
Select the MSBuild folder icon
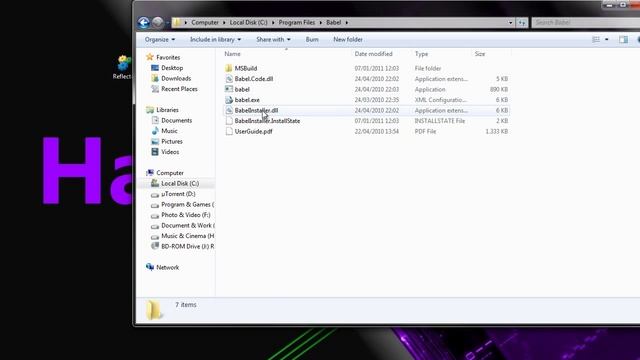(229, 68)
